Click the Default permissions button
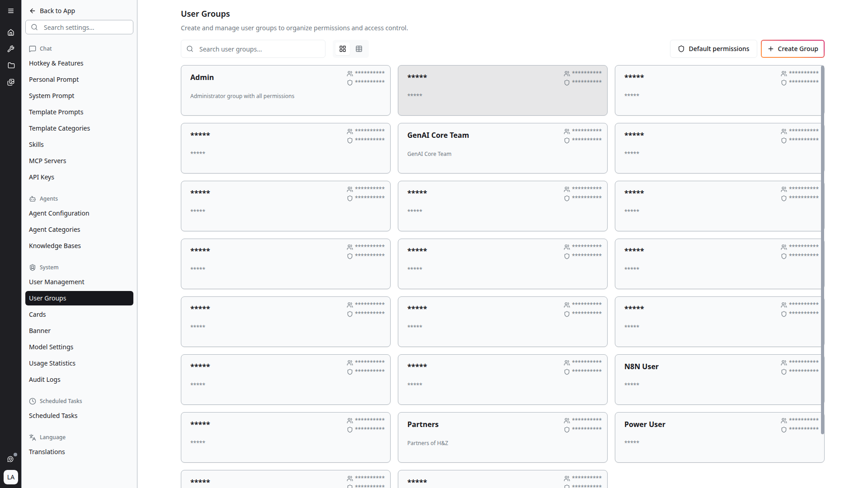868x488 pixels. (x=713, y=49)
